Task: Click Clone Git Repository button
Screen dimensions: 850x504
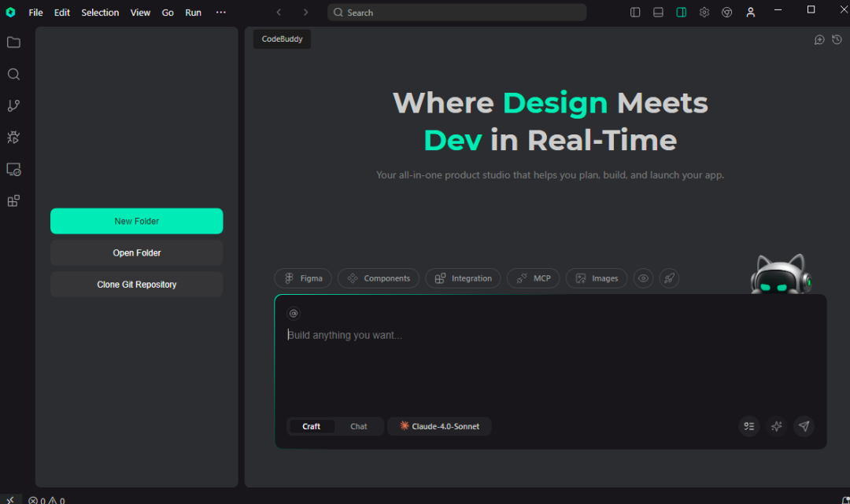Action: coord(137,284)
